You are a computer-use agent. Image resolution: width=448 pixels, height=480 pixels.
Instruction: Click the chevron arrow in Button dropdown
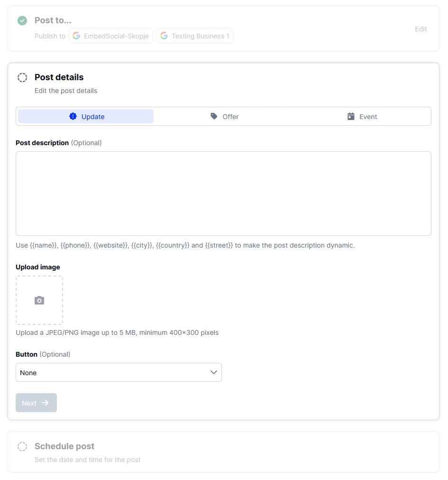pos(214,372)
